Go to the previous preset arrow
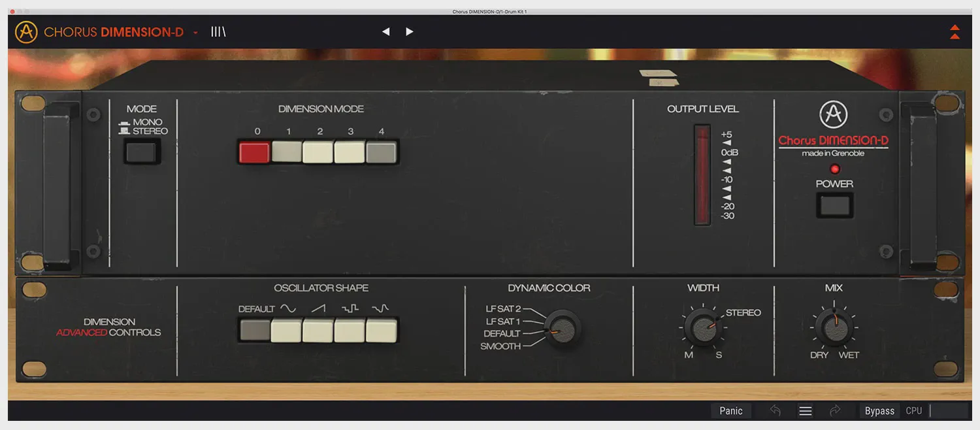980x430 pixels. (x=385, y=31)
